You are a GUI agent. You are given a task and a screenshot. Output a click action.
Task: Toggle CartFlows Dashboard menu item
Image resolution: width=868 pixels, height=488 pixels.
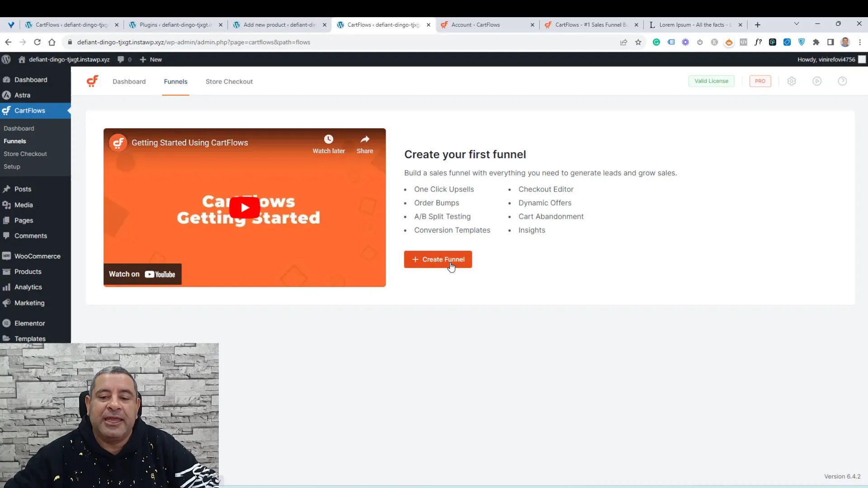[19, 128]
